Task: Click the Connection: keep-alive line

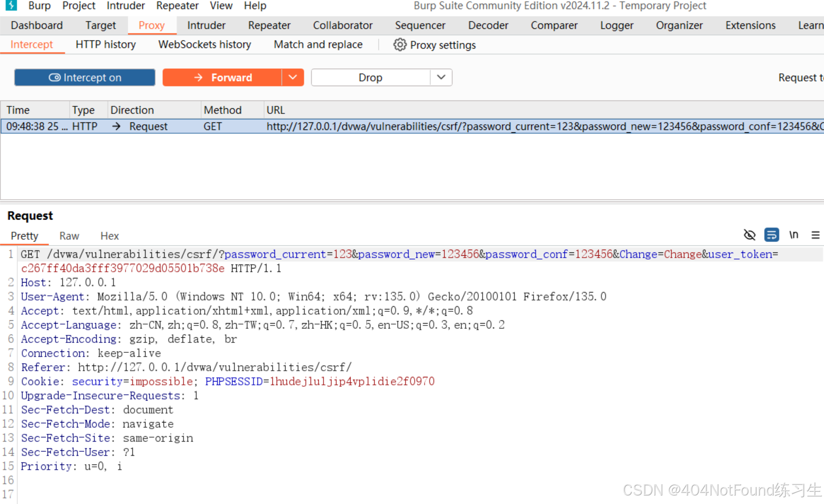Action: 91,353
